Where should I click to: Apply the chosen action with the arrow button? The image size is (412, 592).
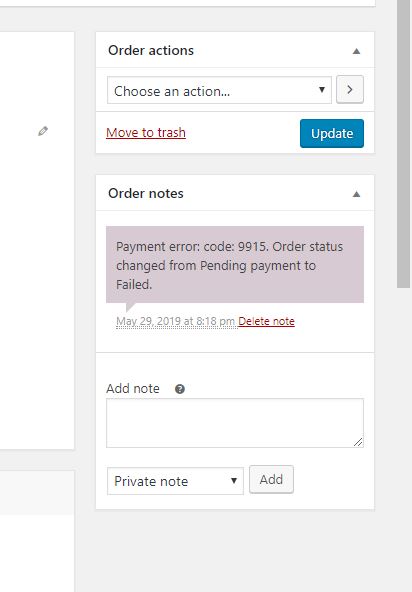pyautogui.click(x=350, y=89)
